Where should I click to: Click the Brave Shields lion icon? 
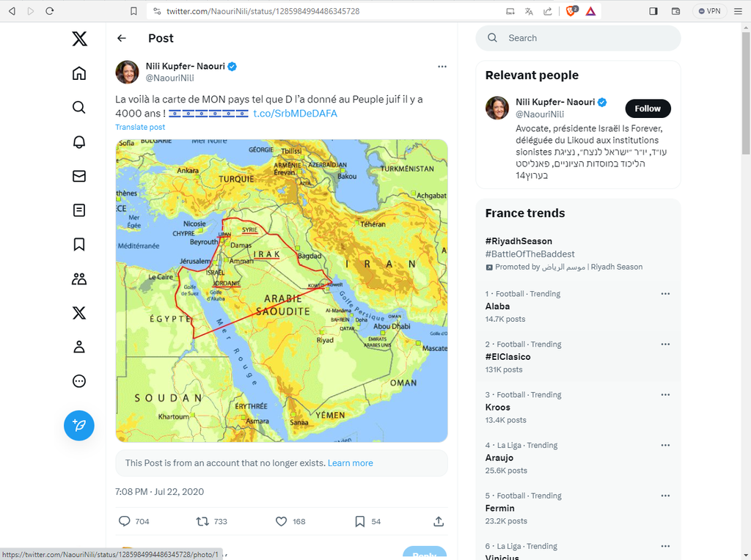pyautogui.click(x=572, y=11)
